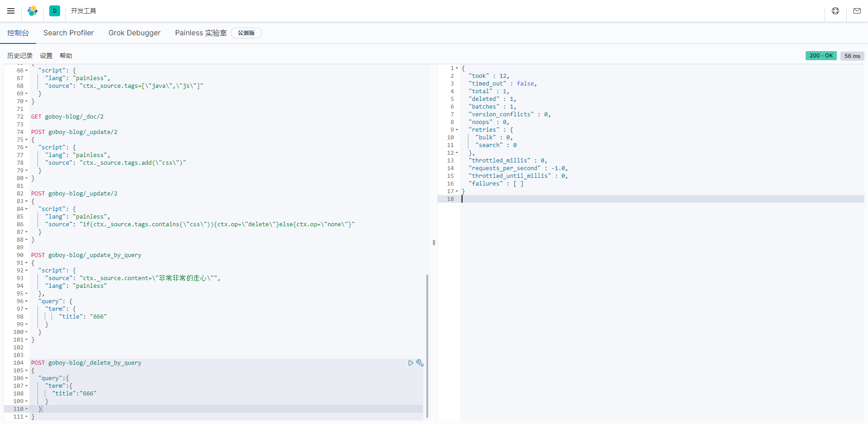The image size is (868, 424).
Task: Click the 公测版 beta badge
Action: click(x=246, y=33)
